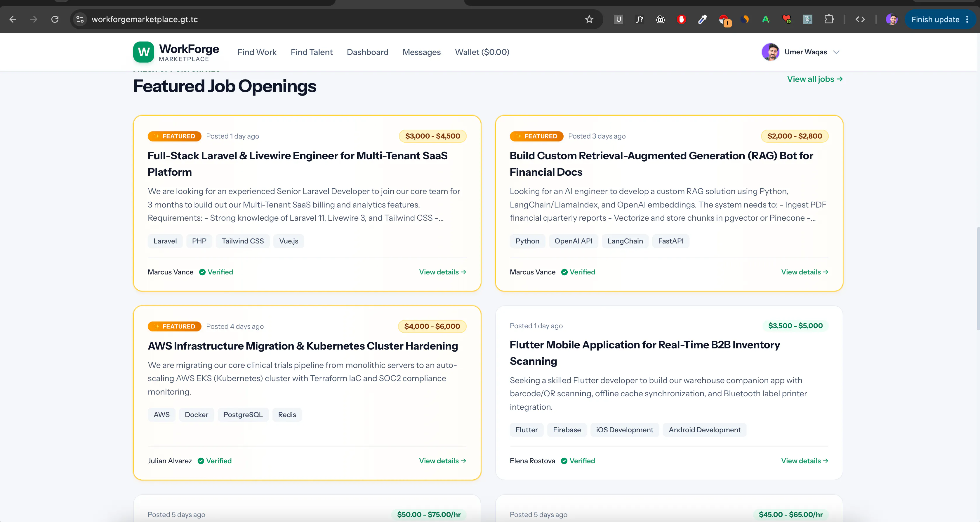
Task: Open the Build Custom RAG Bot job title
Action: [661, 164]
